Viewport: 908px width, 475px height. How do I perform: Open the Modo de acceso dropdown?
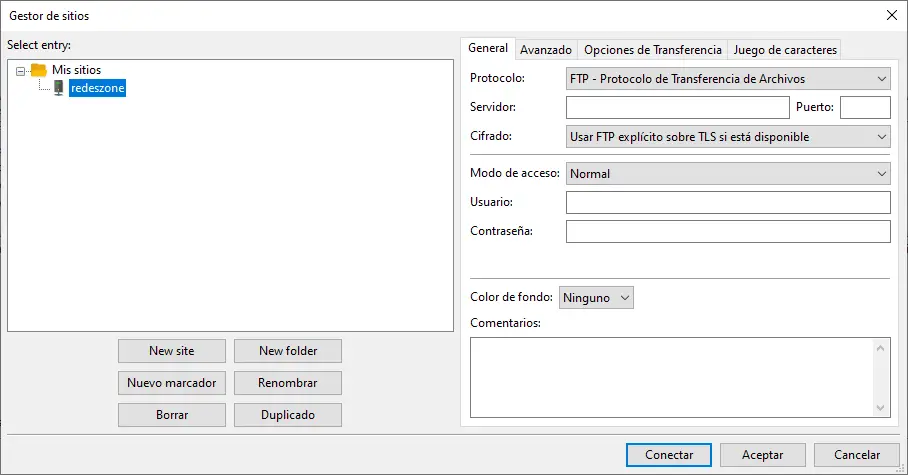click(727, 174)
